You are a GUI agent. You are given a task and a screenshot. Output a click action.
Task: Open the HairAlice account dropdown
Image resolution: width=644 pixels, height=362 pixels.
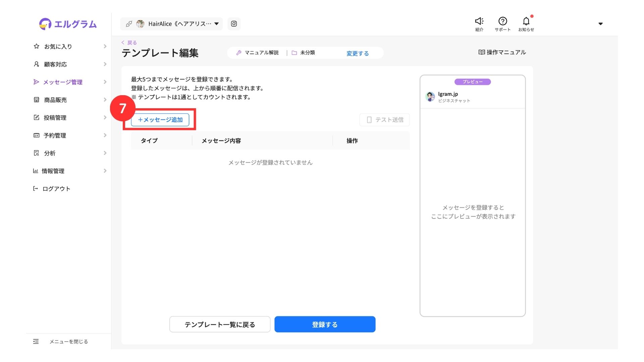coord(216,24)
